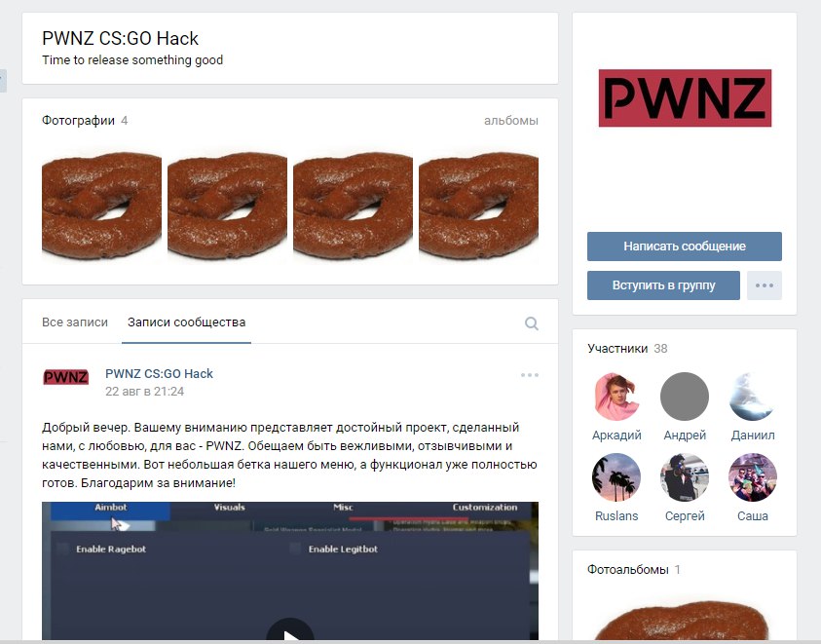Select the Записи сообщества tab
Image resolution: width=821 pixels, height=644 pixels.
pyautogui.click(x=186, y=322)
